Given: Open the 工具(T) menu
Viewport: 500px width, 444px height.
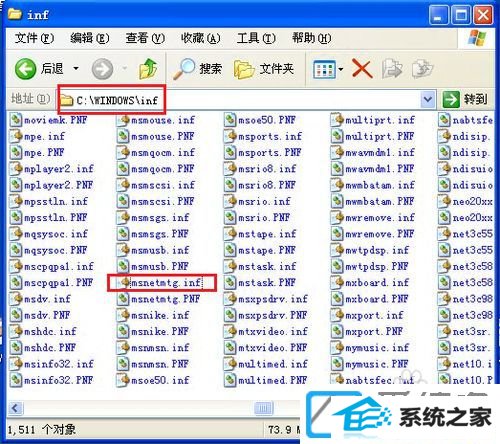Looking at the screenshot, I should 256,38.
